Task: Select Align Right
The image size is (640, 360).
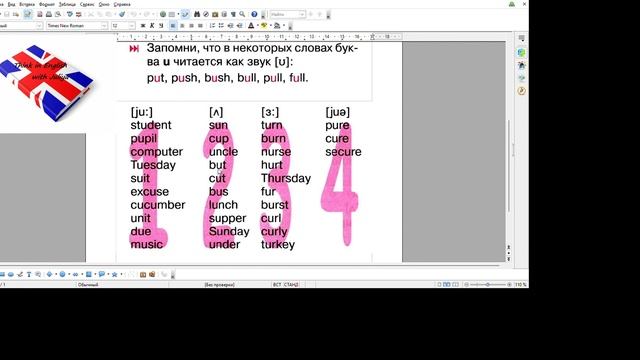Action: (191, 25)
